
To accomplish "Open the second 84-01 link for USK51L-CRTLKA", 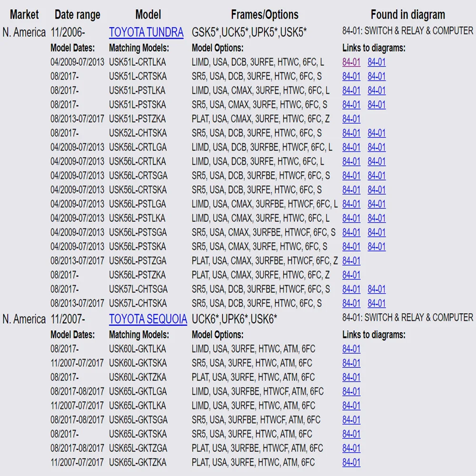I will coord(377,62).
